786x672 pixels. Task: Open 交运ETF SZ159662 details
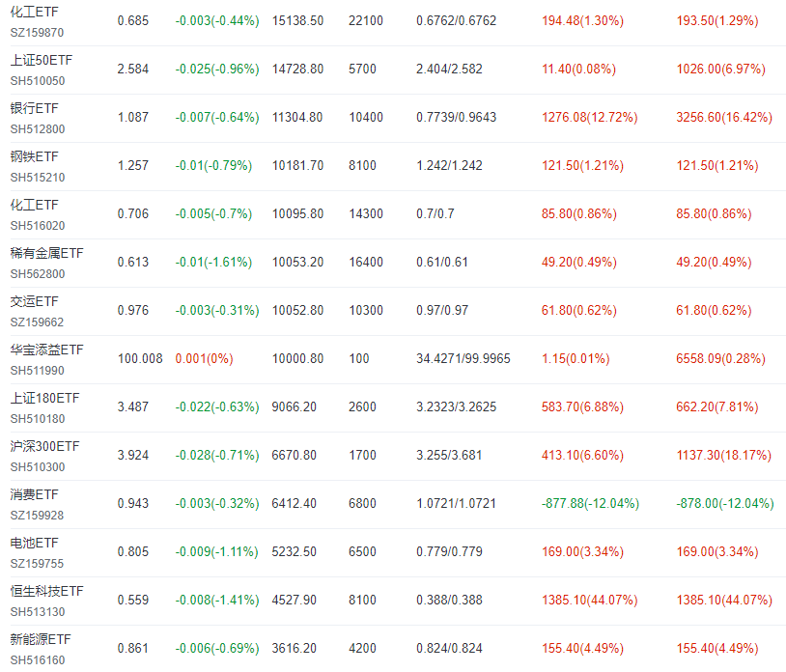pyautogui.click(x=34, y=301)
